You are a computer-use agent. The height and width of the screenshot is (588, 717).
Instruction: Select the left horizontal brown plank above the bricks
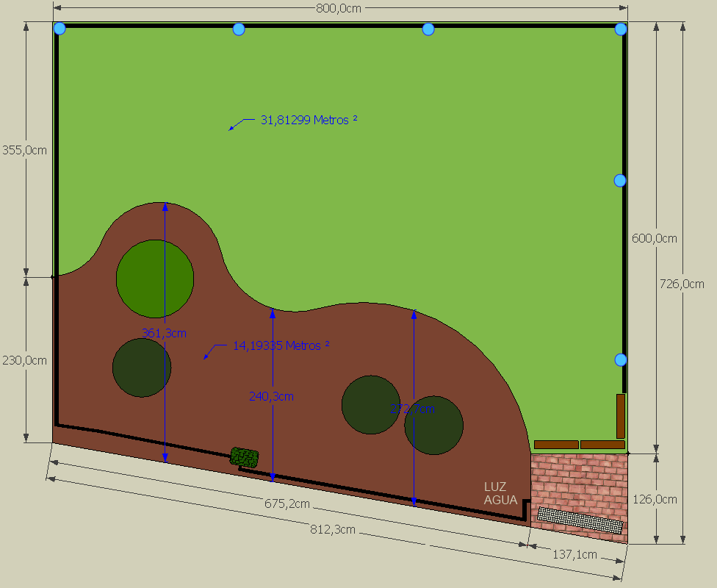click(557, 445)
